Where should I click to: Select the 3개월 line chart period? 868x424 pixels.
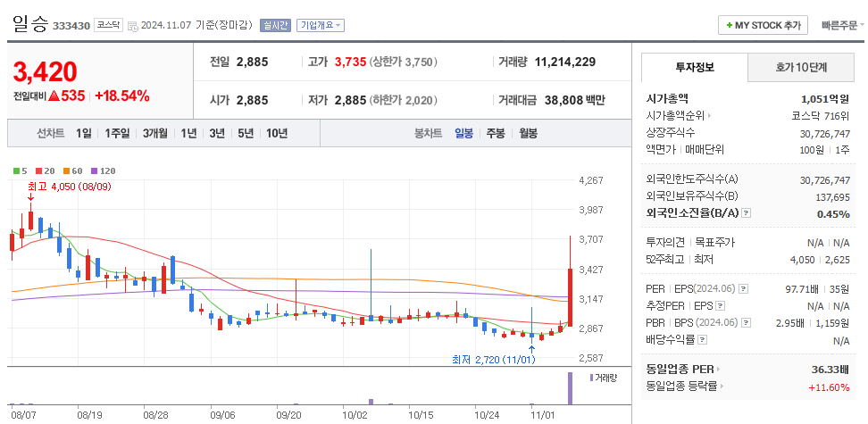coord(155,133)
